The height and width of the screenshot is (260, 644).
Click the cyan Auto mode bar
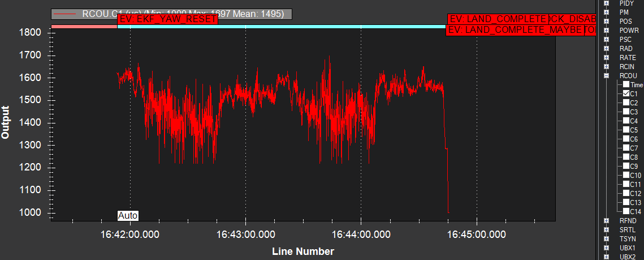point(282,27)
